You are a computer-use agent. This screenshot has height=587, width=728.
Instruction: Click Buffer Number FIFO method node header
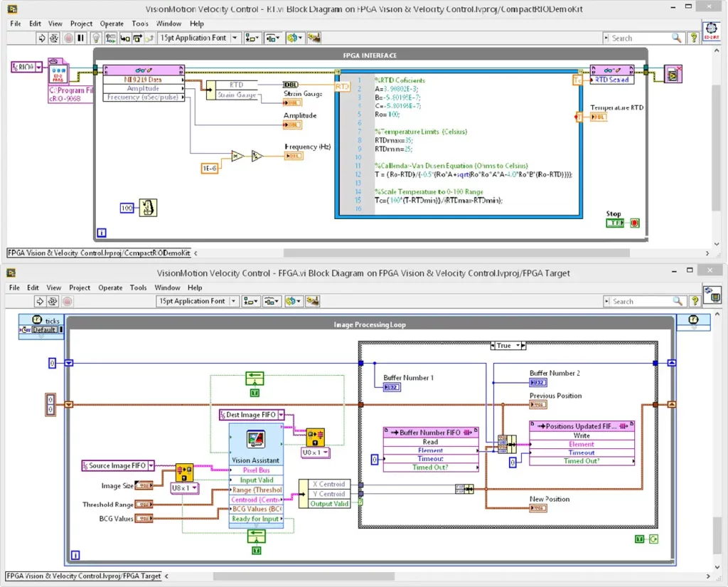[431, 432]
